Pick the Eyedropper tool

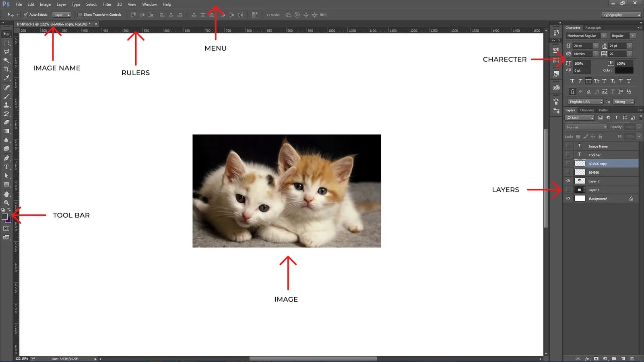tap(6, 78)
